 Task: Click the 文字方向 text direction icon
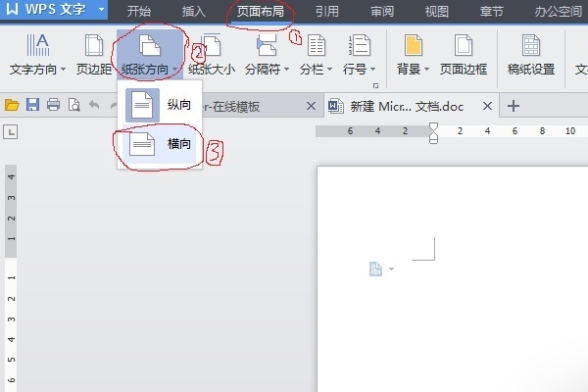coord(37,45)
